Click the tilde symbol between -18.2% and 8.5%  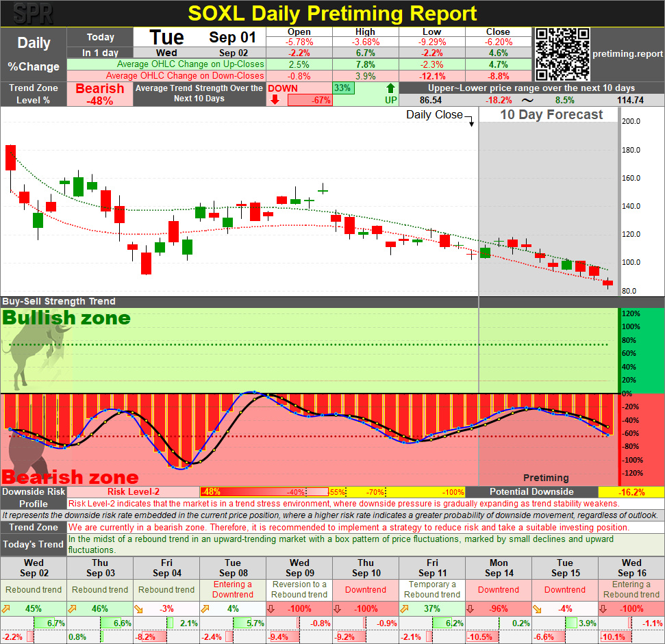527,101
